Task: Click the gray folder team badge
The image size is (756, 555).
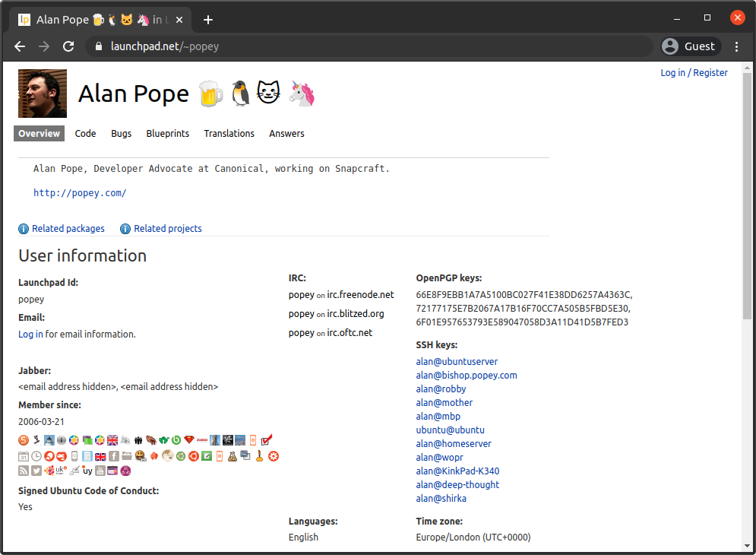Action: point(126,456)
